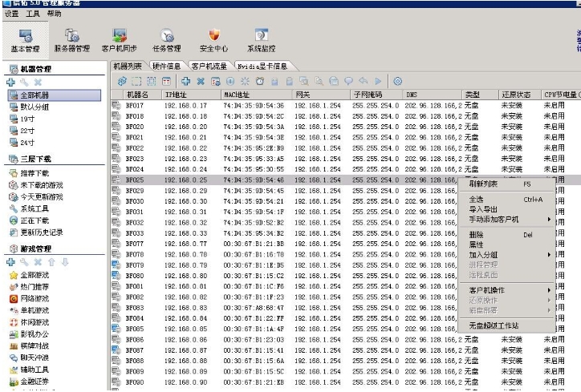Select 默认分组 in the machine tree
The image size is (581, 392).
(35, 107)
